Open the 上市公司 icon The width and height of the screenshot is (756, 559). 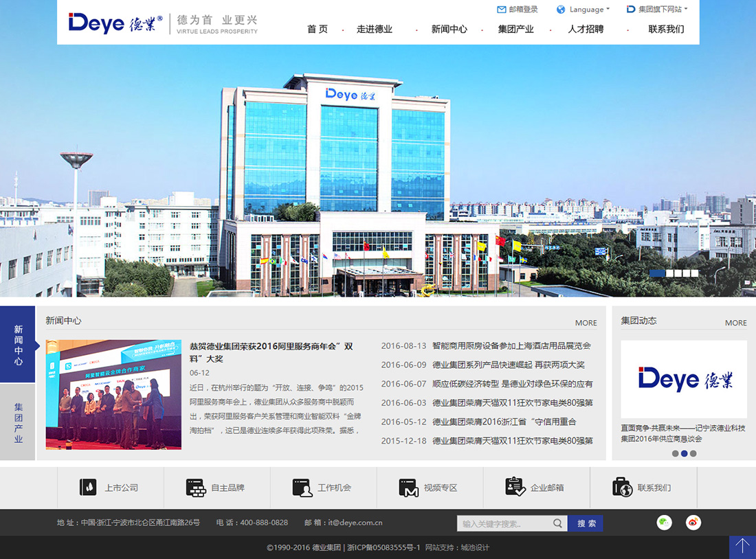pos(88,487)
